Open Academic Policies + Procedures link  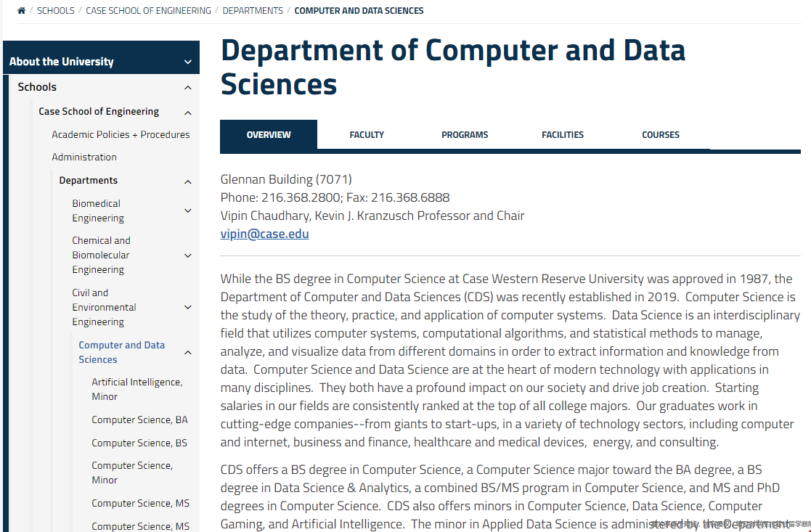pyautogui.click(x=121, y=134)
